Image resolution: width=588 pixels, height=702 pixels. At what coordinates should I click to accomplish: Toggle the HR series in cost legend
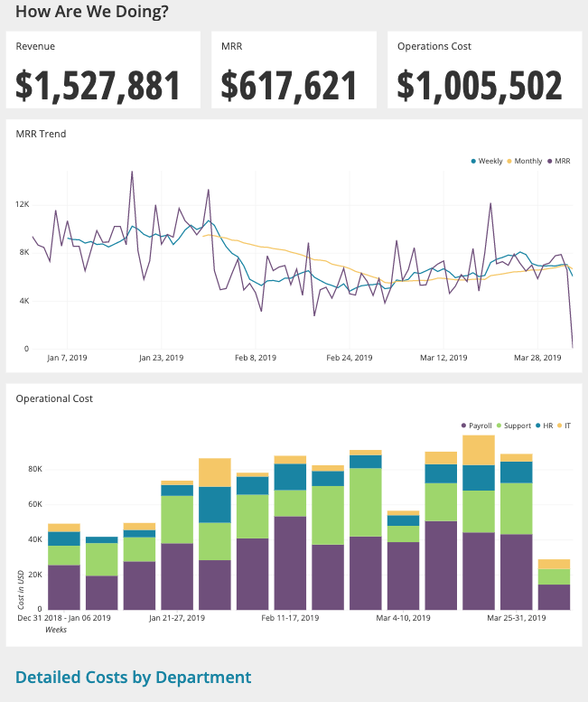[544, 426]
